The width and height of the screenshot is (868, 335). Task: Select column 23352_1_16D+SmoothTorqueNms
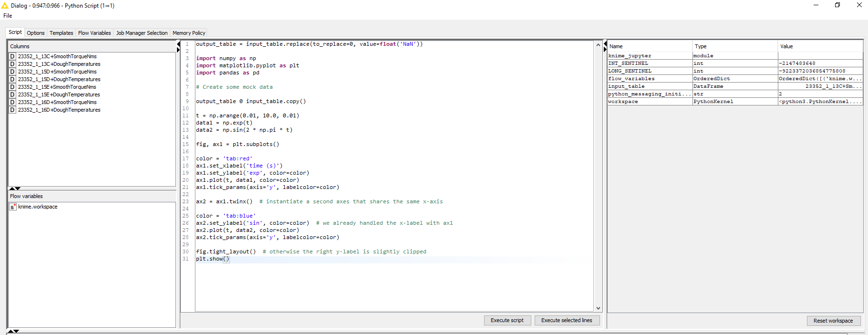point(57,102)
